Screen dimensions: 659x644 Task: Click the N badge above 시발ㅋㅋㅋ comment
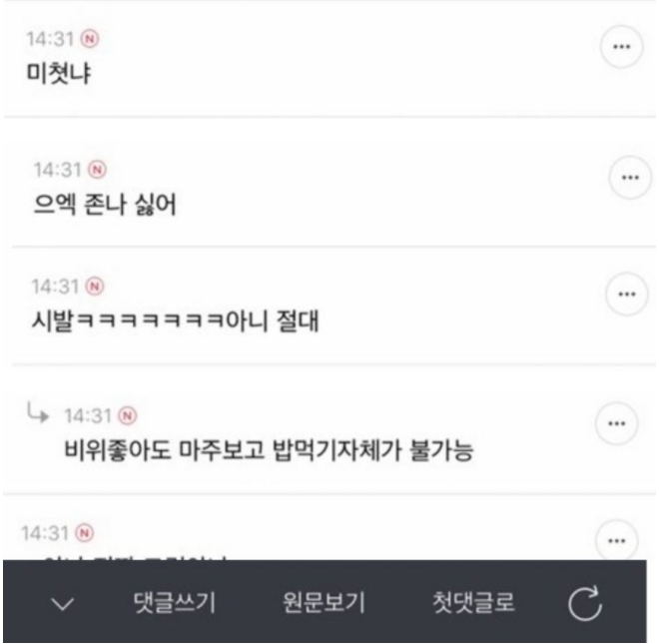[x=95, y=287]
